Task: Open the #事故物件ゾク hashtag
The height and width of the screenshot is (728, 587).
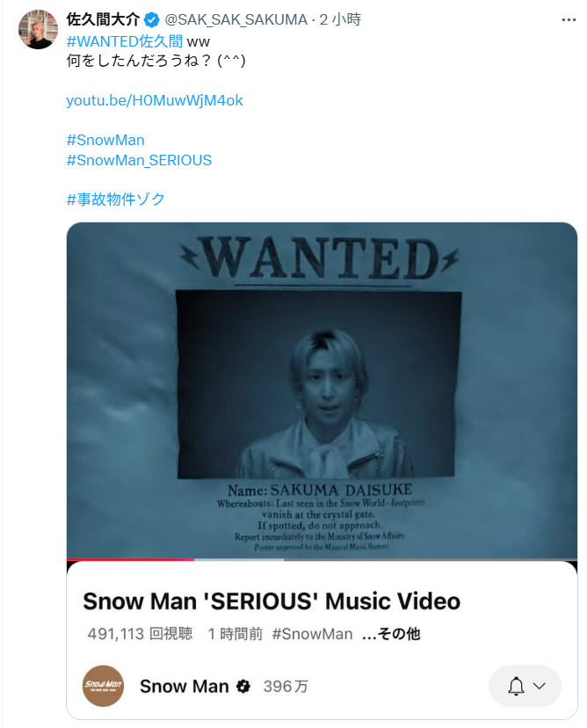Action: click(115, 200)
